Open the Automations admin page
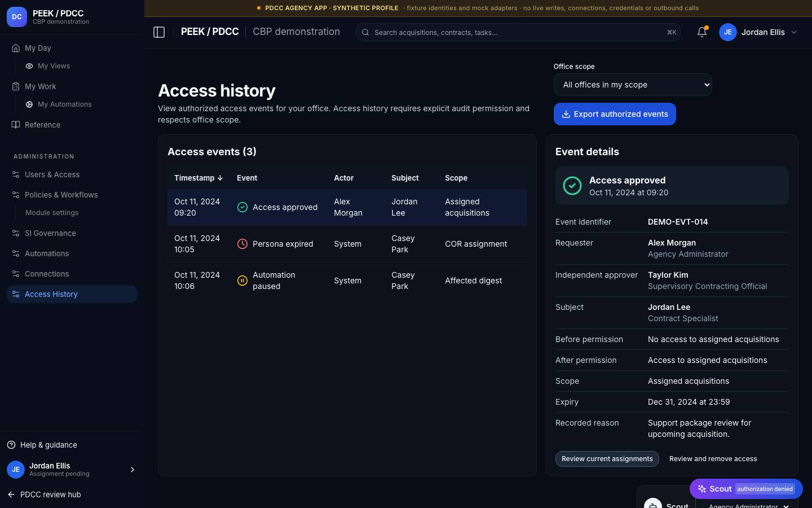 (72, 253)
